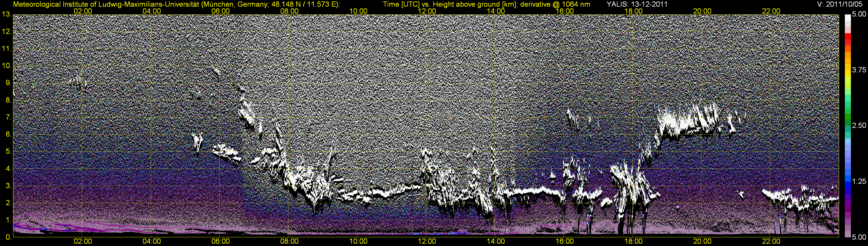Click the height axis label '3.'
The width and height of the screenshot is (868, 246).
click(x=9, y=186)
